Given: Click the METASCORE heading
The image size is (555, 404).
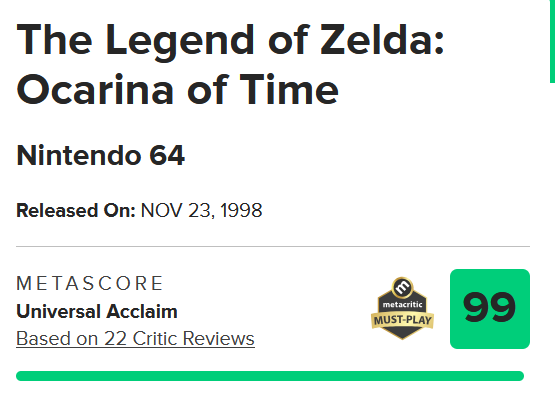Looking at the screenshot, I should click(x=90, y=283).
